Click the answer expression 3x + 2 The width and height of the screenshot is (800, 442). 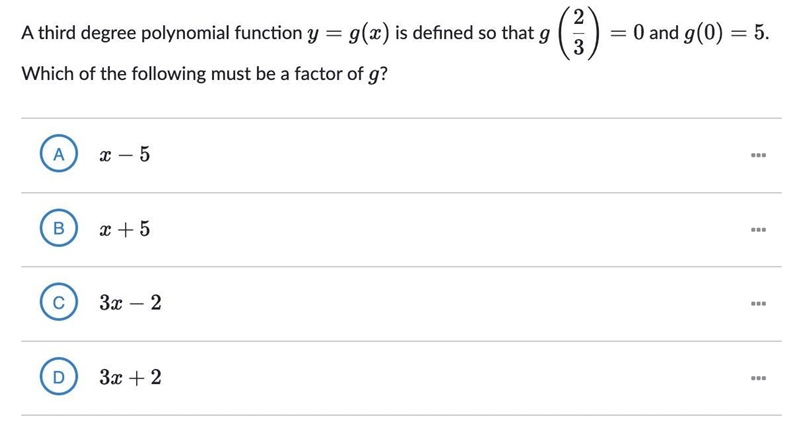131,377
